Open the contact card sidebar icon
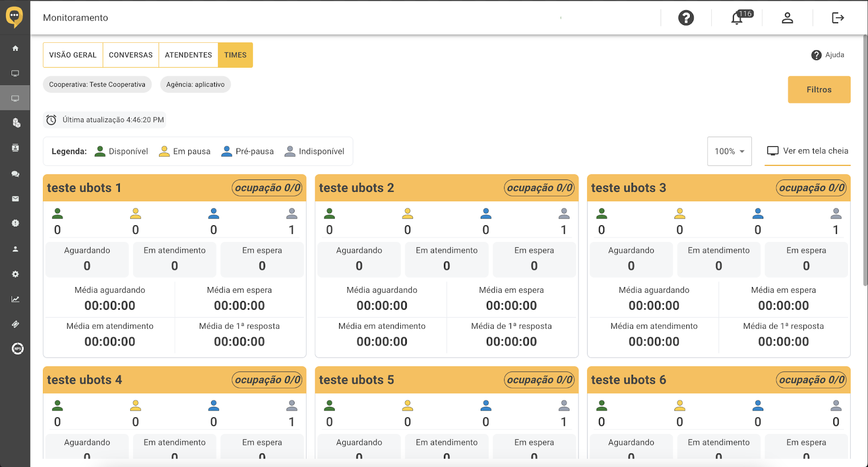The image size is (868, 467). (15, 148)
